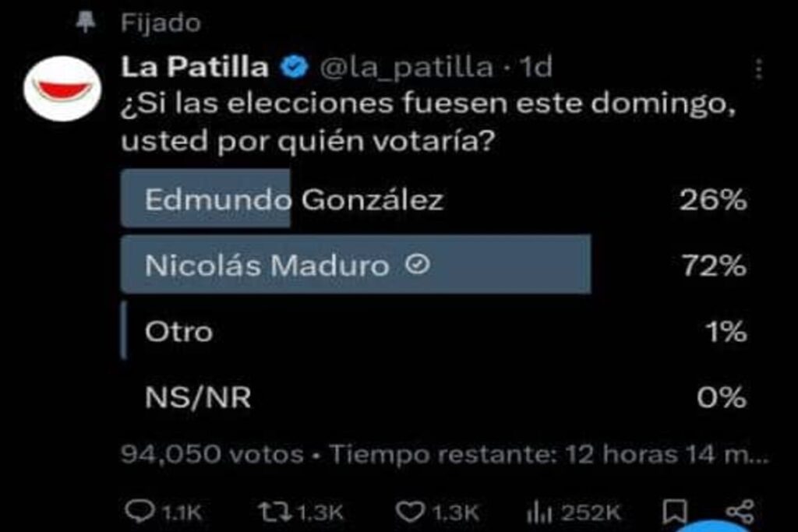The width and height of the screenshot is (798, 532).
Task: Click the pin icon next to Fijado
Action: click(x=87, y=20)
